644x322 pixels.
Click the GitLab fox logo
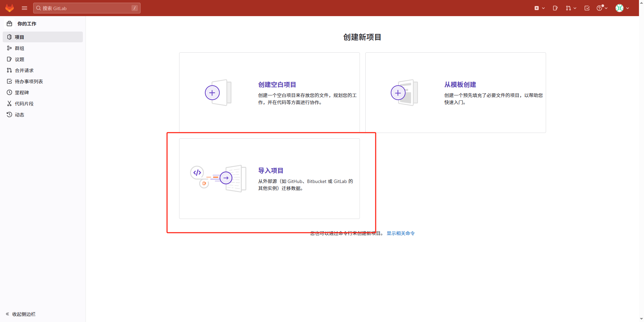pos(9,8)
